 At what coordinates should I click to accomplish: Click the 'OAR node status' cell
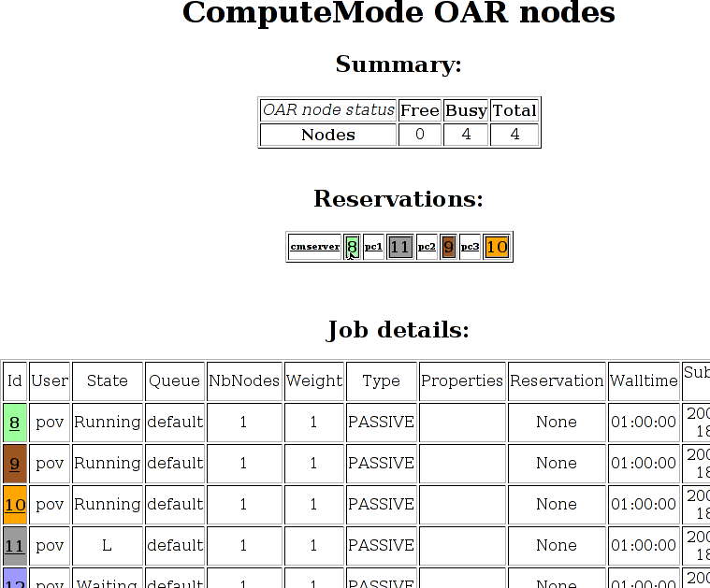[328, 110]
